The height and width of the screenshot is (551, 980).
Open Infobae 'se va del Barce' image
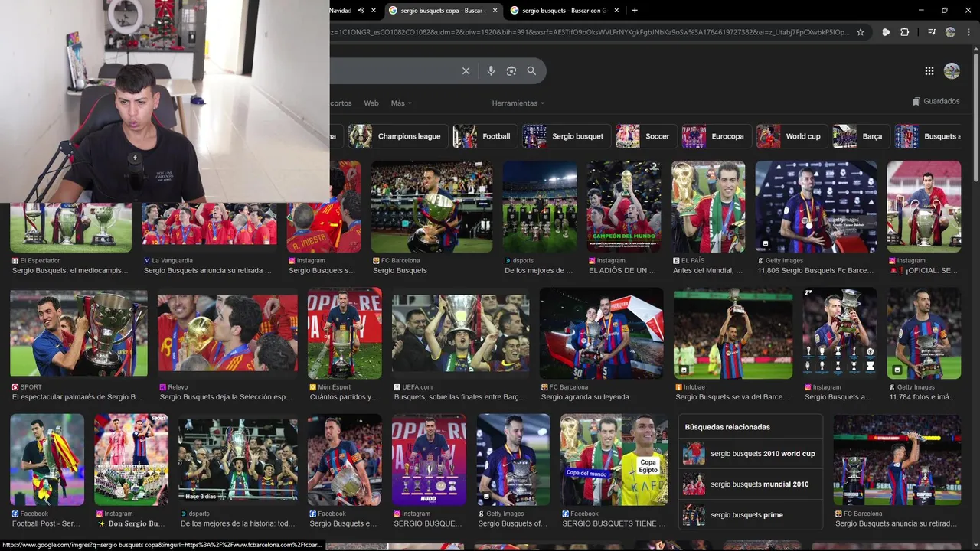pos(733,334)
